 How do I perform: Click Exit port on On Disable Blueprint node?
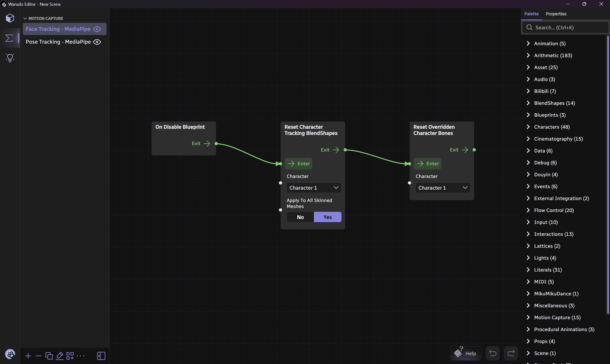216,143
